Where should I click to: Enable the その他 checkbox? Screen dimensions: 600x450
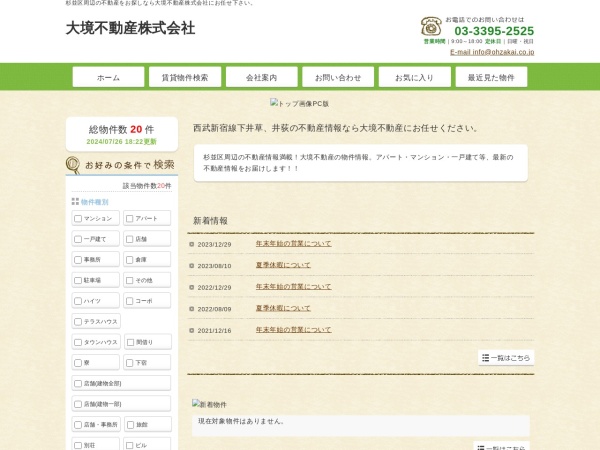(130, 280)
